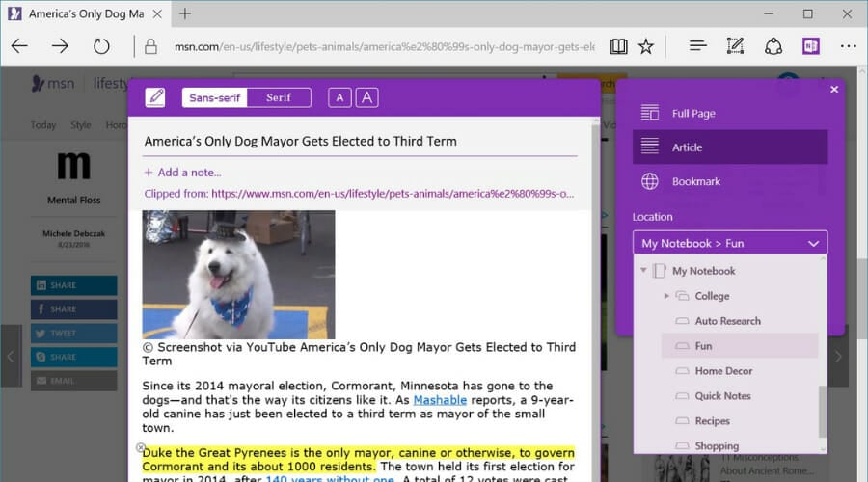Open a new browser tab plus button
868x482 pixels.
(185, 13)
